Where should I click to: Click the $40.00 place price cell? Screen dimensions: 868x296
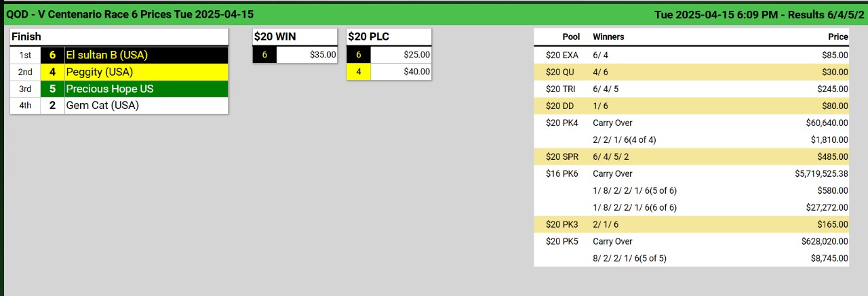[x=401, y=72]
